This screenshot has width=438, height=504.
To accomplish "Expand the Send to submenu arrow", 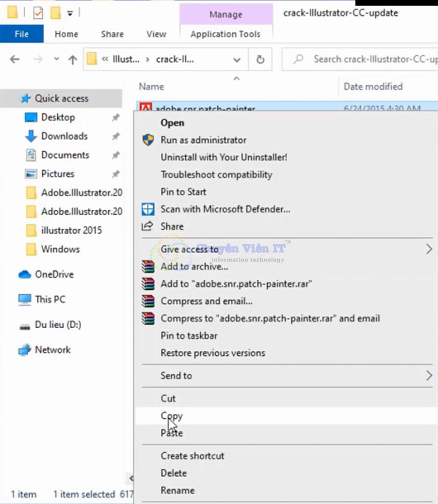I will tap(429, 375).
